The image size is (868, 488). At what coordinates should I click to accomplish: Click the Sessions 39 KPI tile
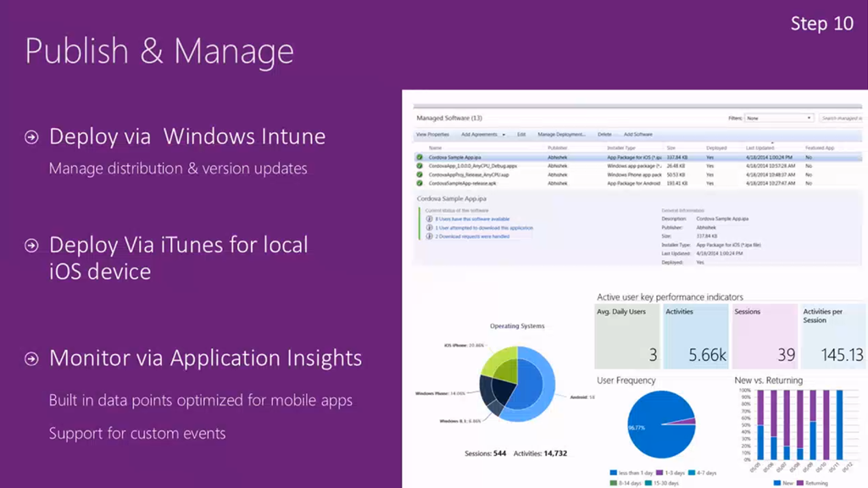tap(765, 335)
